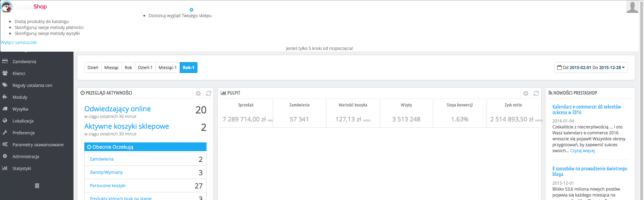The height and width of the screenshot is (200, 644).
Task: Click the PrestaShop logo icon
Action: click(7, 7)
